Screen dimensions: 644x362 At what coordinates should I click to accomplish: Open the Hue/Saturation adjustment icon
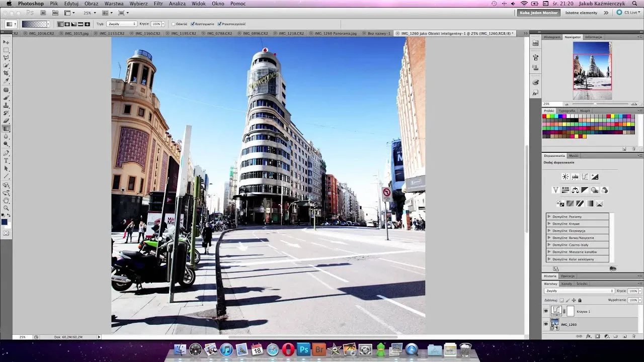pyautogui.click(x=566, y=190)
